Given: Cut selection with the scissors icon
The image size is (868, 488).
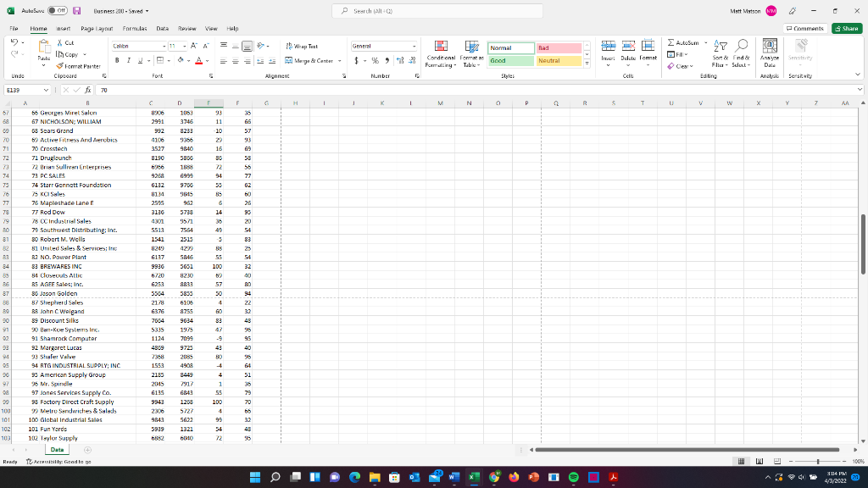Looking at the screenshot, I should pyautogui.click(x=60, y=42).
